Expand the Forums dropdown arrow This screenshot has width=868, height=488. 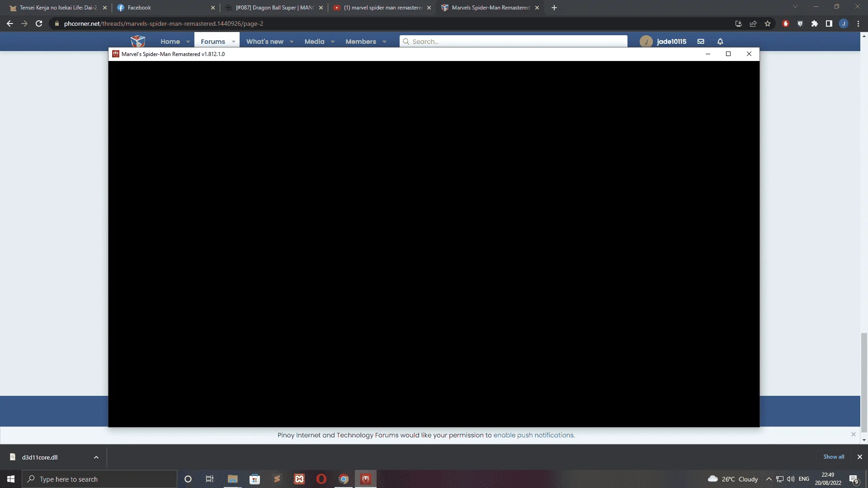point(233,42)
